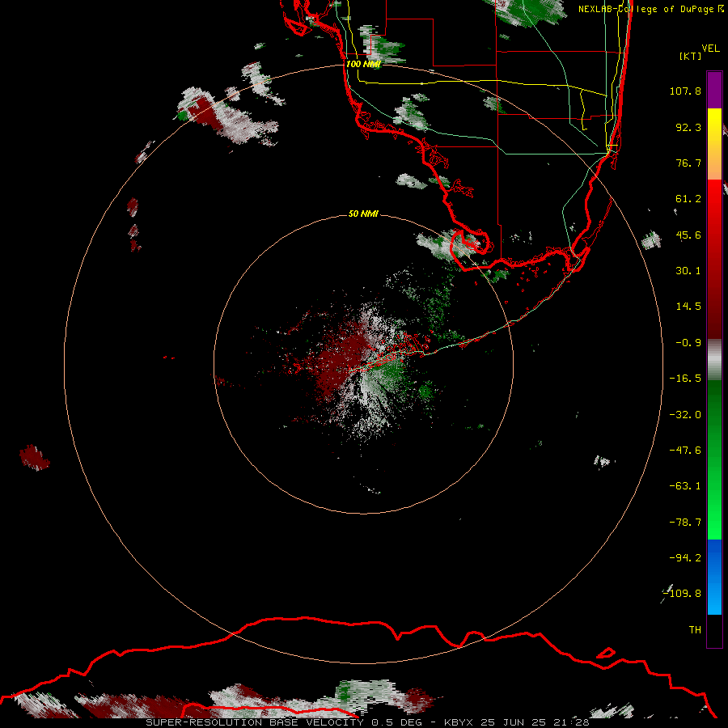728x728 pixels.
Task: Click the -109.8 velocity legend value
Action: (x=682, y=594)
